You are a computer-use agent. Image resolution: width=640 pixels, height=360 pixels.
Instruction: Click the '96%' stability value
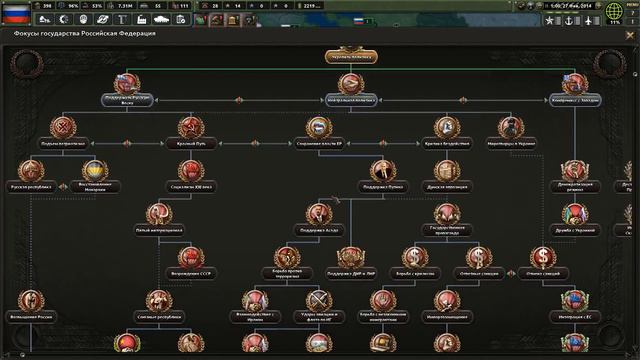coord(73,6)
